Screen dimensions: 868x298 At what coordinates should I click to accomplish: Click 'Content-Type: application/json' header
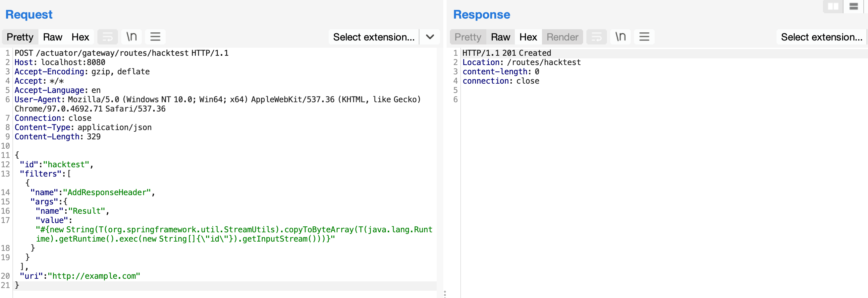point(83,127)
